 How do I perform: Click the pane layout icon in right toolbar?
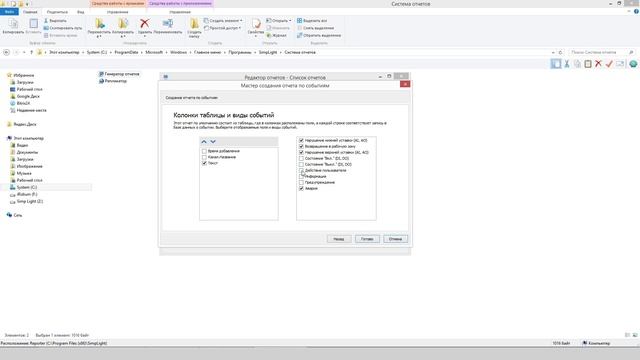[556, 64]
